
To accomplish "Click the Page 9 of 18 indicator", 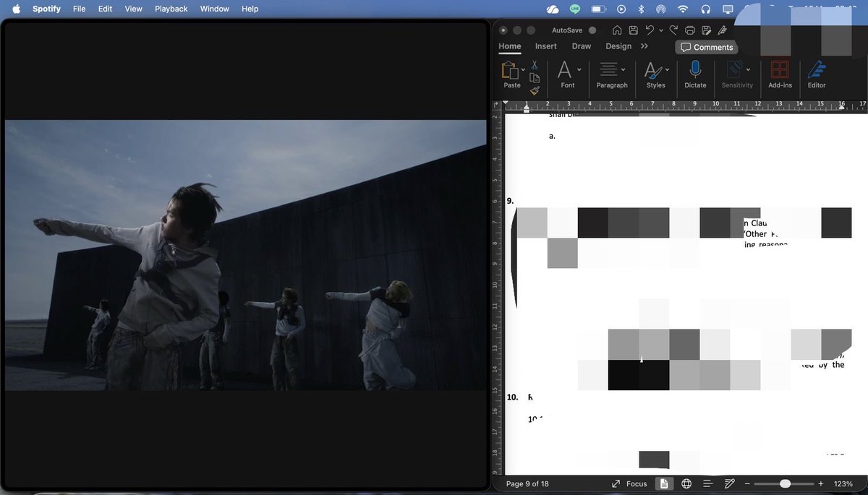I will click(527, 483).
